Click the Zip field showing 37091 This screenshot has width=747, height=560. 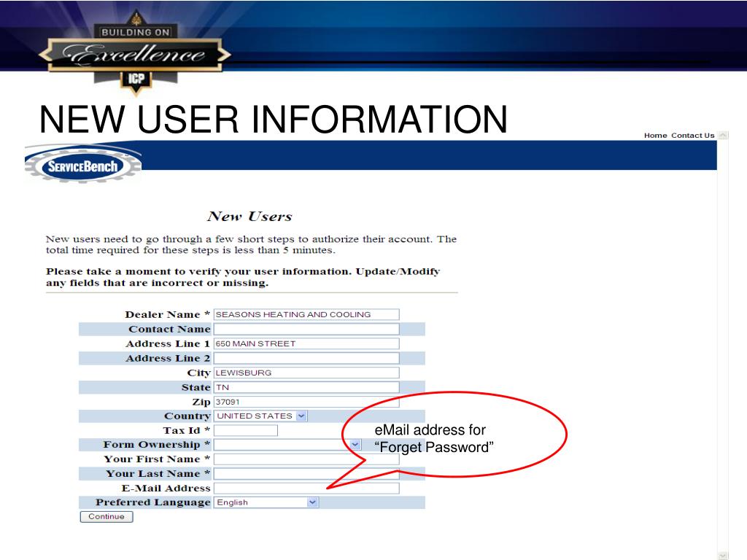pos(306,402)
